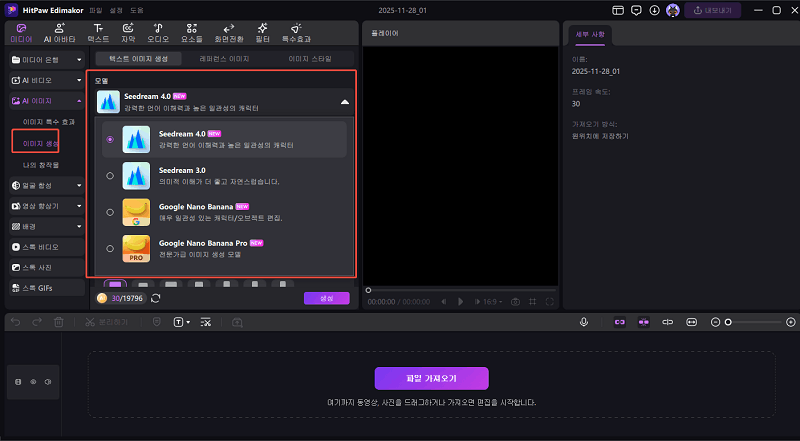This screenshot has height=441, width=800.
Task: Click the shield marker icon in timeline toolbar
Action: [157, 322]
